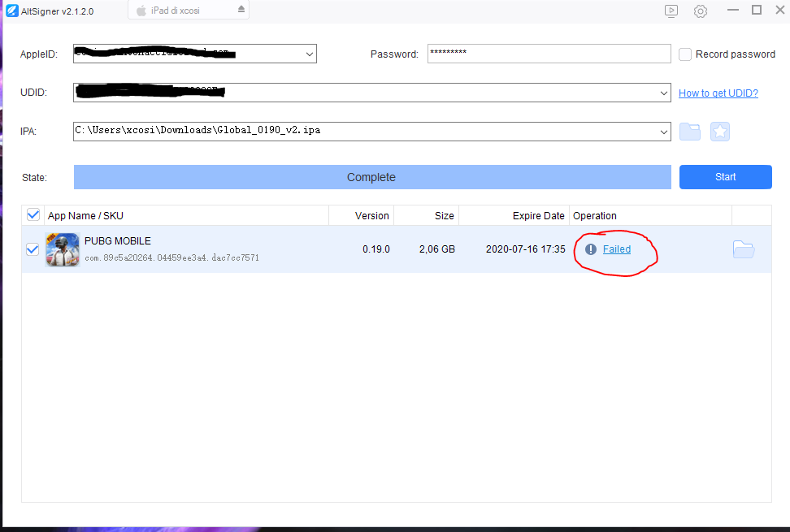The image size is (790, 532).
Task: Click the Start button
Action: (726, 177)
